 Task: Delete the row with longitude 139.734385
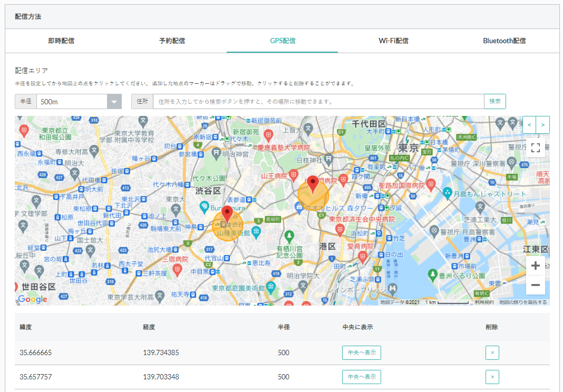coord(492,353)
